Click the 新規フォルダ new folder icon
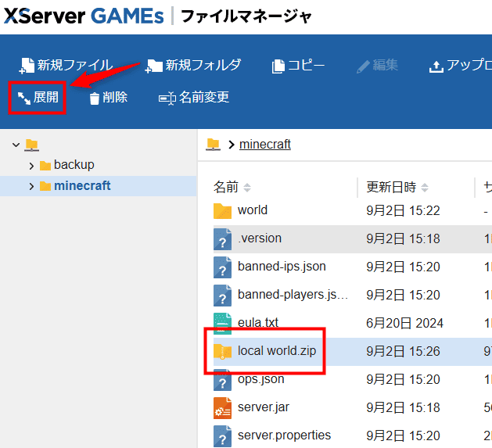492x448 pixels. pyautogui.click(x=154, y=66)
